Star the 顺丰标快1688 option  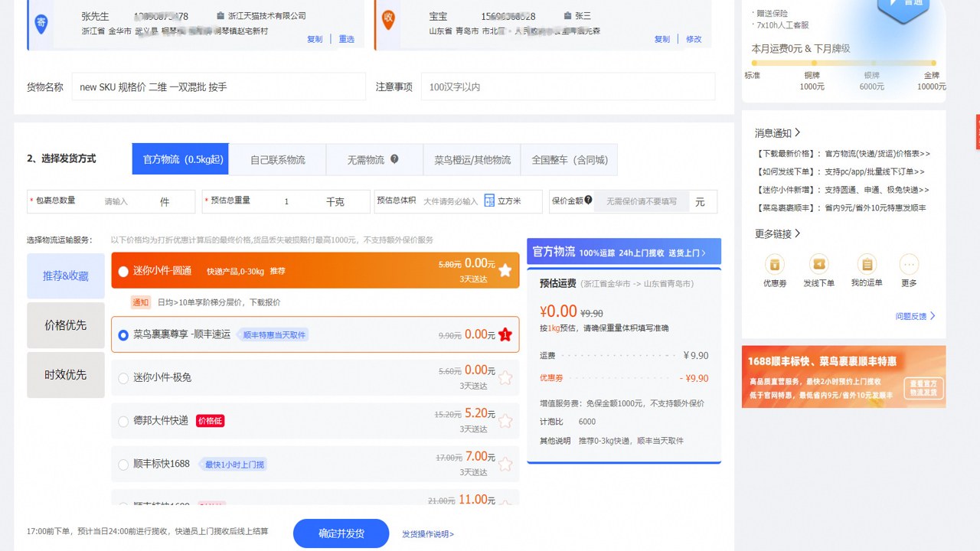(x=505, y=464)
